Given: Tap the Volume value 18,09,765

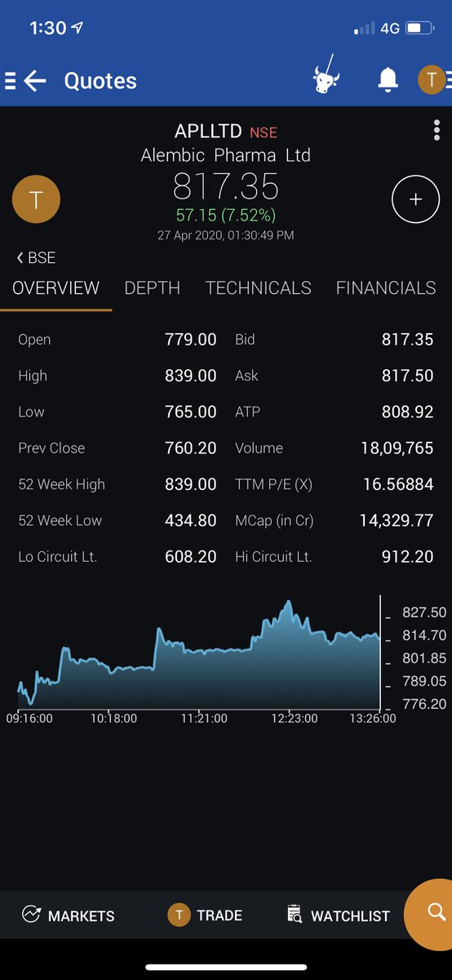Looking at the screenshot, I should click(x=397, y=448).
